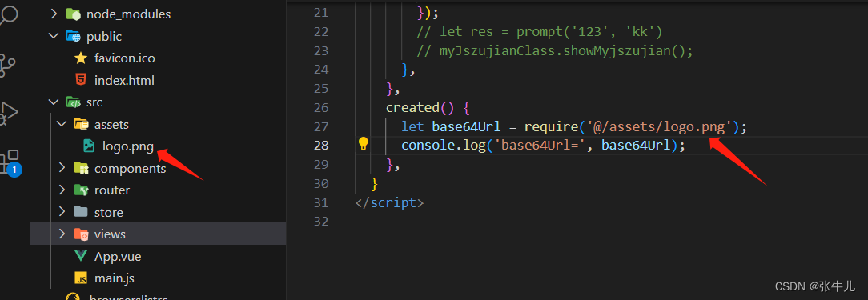Open the Run and Debug view
The image size is (868, 300).
8,114
